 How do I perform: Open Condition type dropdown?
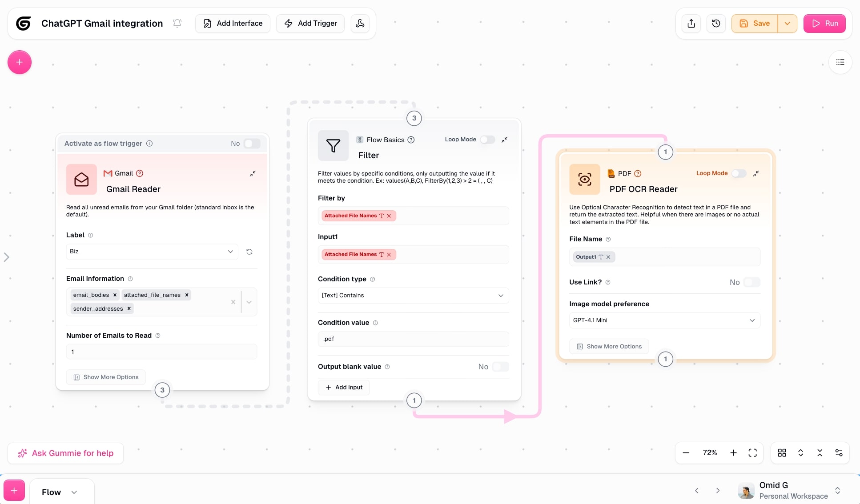[x=413, y=296]
